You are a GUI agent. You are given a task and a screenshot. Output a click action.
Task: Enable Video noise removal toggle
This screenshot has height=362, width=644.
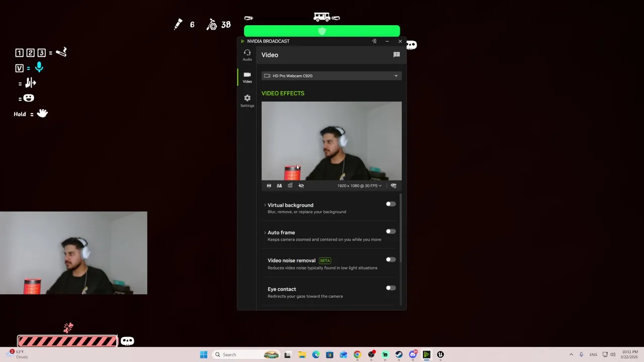(390, 260)
